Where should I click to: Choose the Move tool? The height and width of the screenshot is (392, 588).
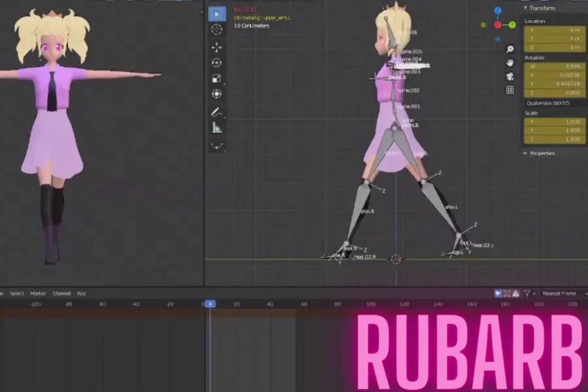coord(217,47)
